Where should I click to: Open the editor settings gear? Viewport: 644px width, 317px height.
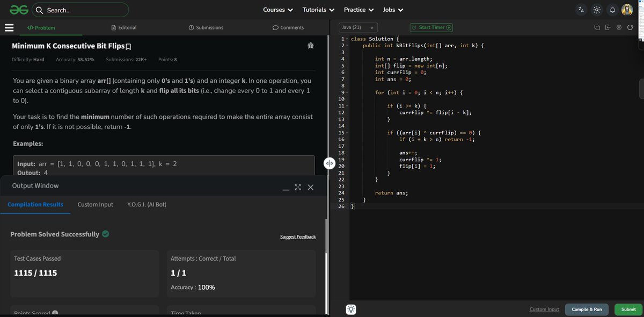(619, 27)
